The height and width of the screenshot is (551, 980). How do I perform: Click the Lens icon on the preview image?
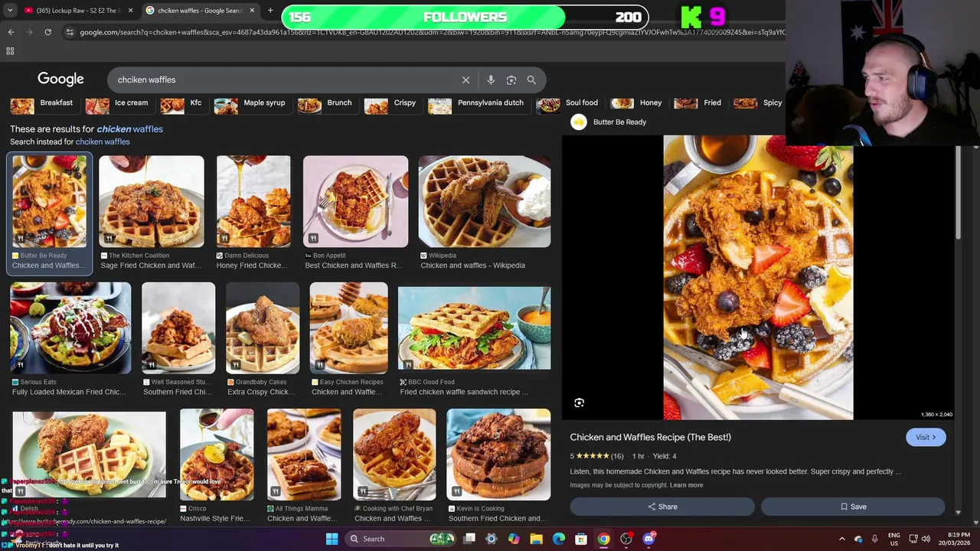580,403
